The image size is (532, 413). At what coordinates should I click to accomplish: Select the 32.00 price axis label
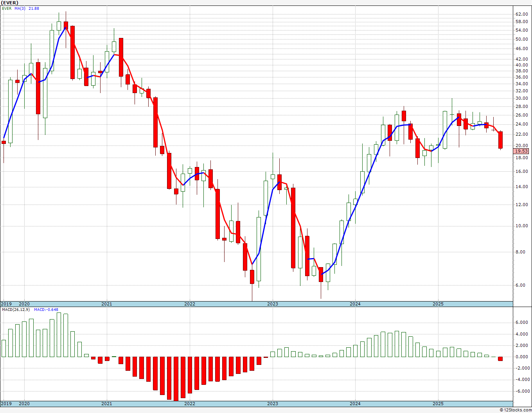point(522,91)
